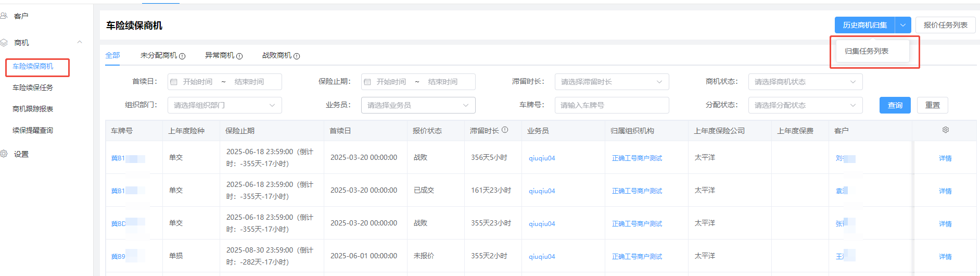Open dropdown arrow beside 历史商机归集 button

[903, 25]
